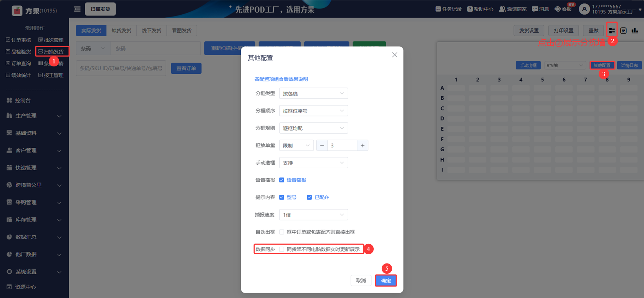Open 订单审核 shortcut in sidebar
Image resolution: width=644 pixels, height=298 pixels.
point(18,40)
